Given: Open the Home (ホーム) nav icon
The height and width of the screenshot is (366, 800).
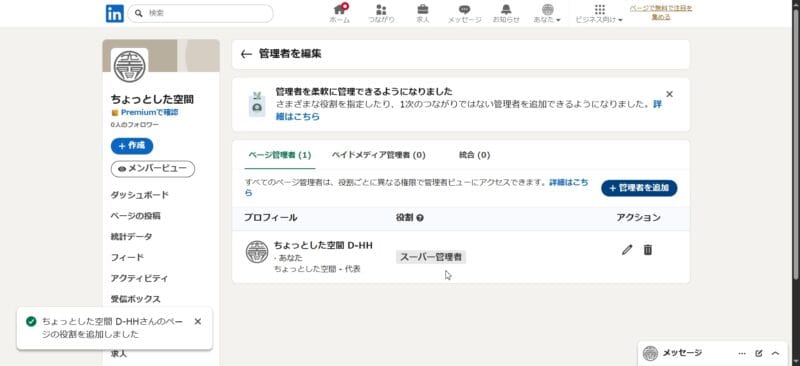Looking at the screenshot, I should [339, 14].
